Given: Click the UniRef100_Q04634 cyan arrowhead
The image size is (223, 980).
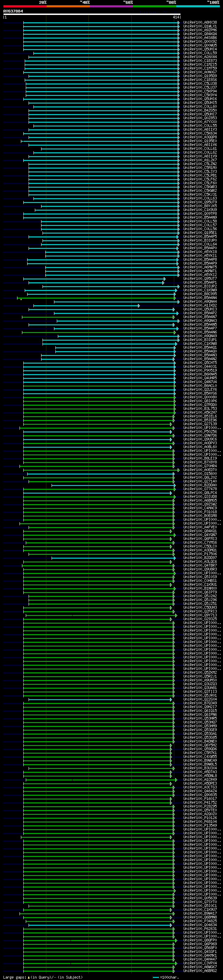Looking at the screenshot, I should coord(171,925).
